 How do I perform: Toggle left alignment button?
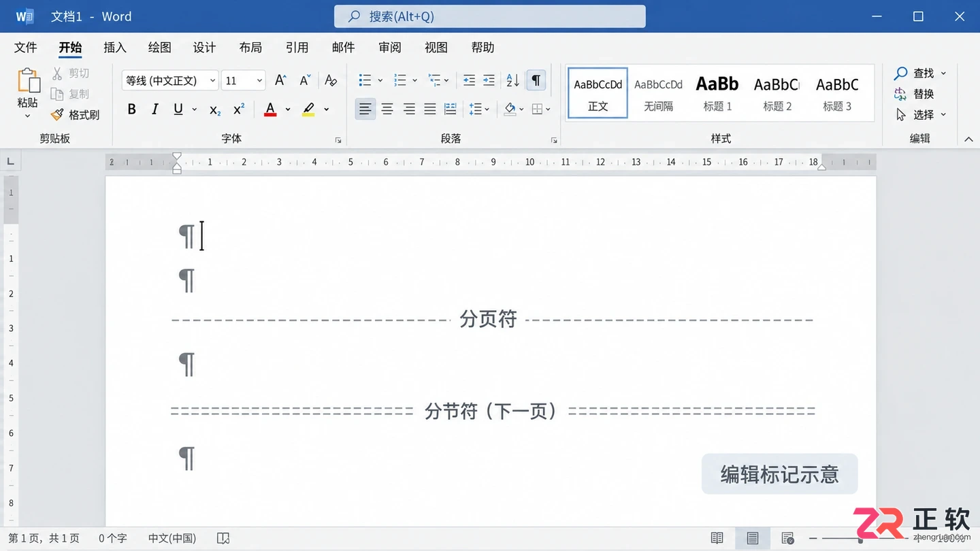tap(365, 109)
